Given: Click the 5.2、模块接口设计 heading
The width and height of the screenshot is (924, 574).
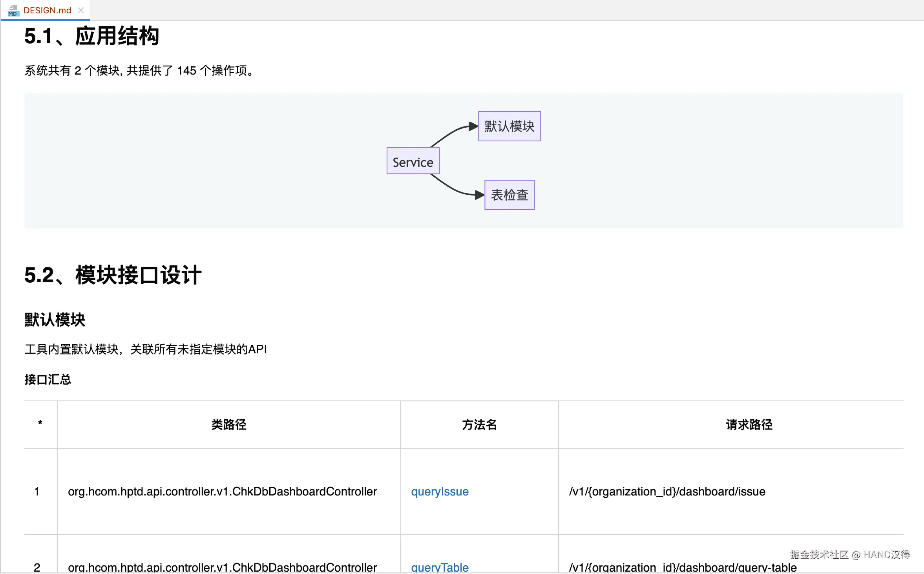Looking at the screenshot, I should [113, 275].
